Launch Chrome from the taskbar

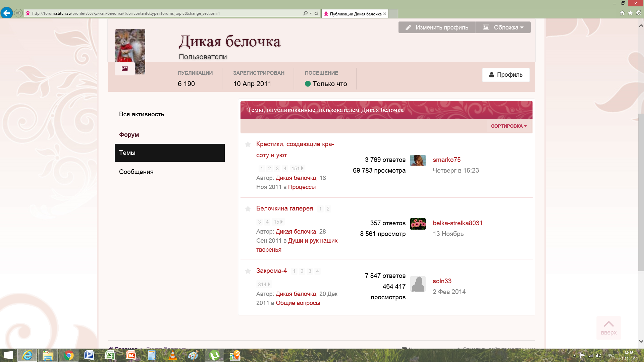pos(69,355)
